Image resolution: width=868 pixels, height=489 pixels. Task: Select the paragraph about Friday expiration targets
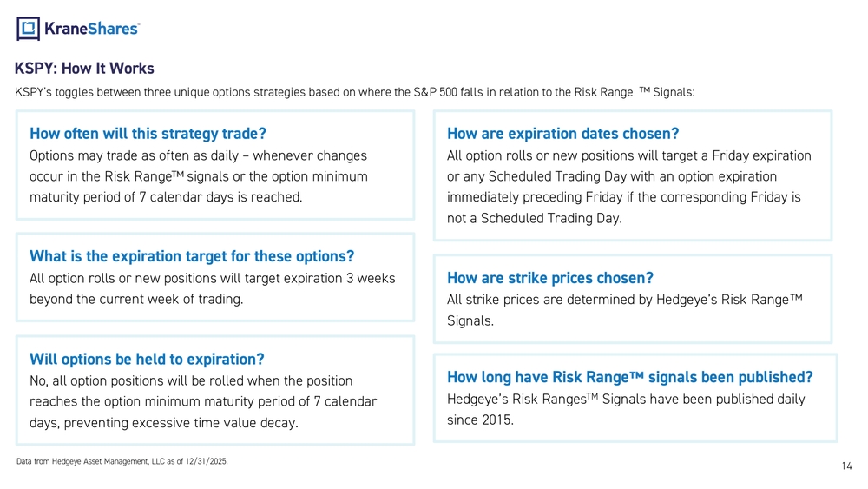(x=628, y=187)
